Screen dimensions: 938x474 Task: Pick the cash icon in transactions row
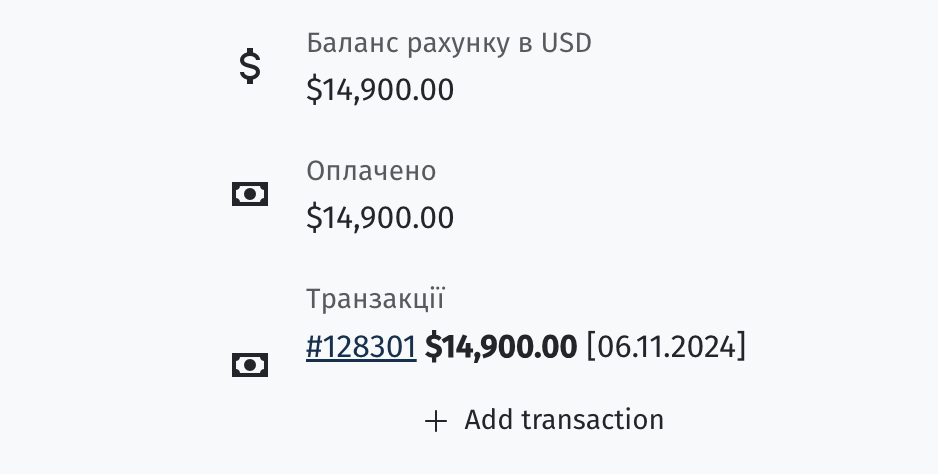click(250, 364)
